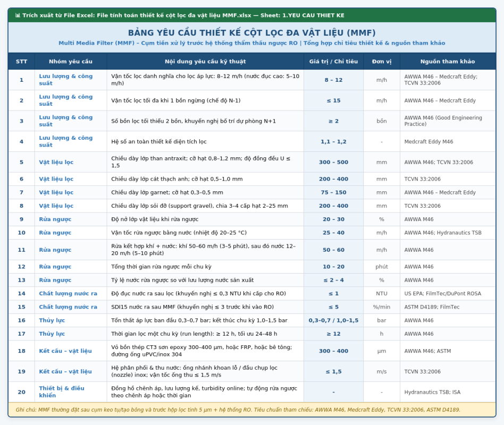Select the source 'ASTM D4189; FilmTec'
This screenshot has width=504, height=425.
pyautogui.click(x=432, y=307)
